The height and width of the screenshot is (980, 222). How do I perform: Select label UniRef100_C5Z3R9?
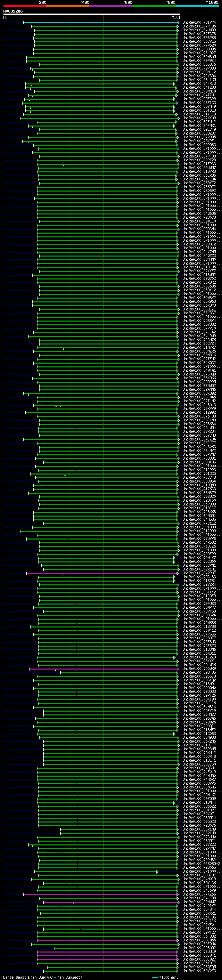pos(199,99)
